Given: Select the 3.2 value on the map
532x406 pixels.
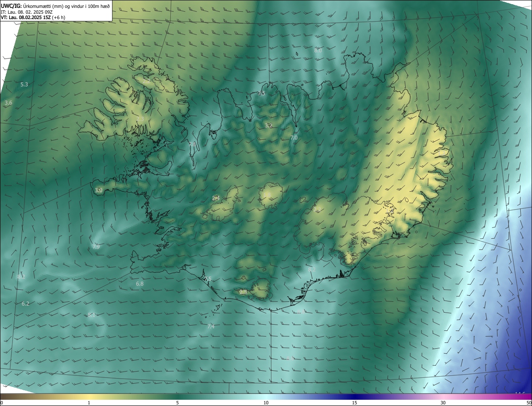Looking at the screenshot, I should pos(268,126).
